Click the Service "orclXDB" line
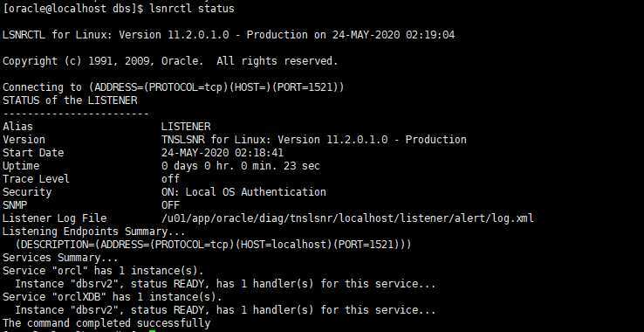The image size is (644, 332). [x=112, y=297]
